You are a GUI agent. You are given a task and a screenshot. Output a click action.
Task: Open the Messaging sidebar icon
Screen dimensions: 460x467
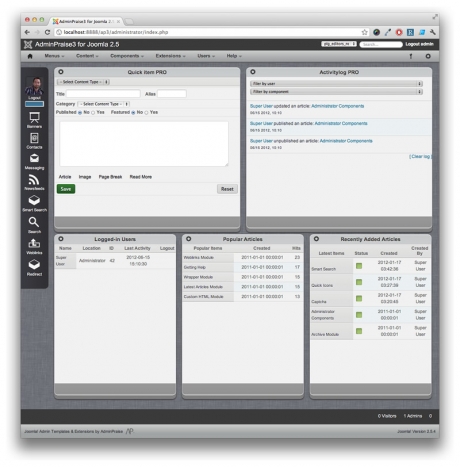pos(34,158)
